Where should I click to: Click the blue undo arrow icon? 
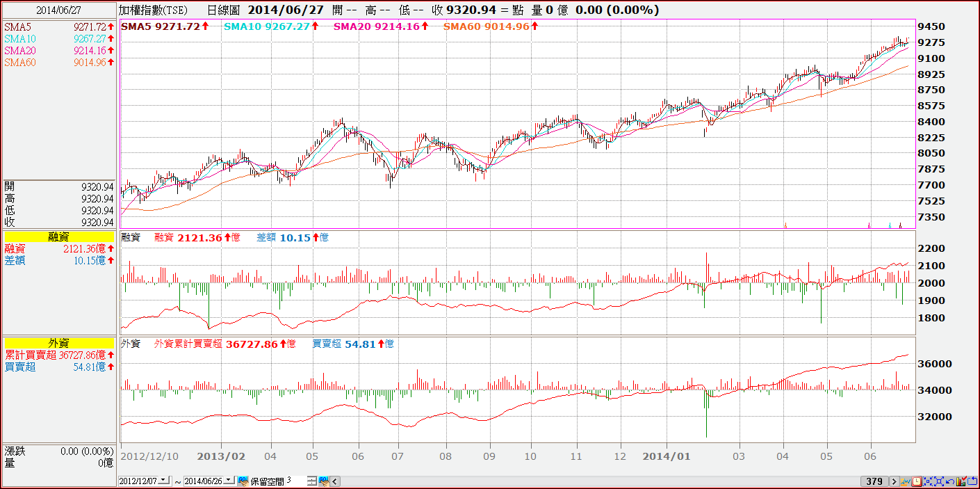[950, 481]
